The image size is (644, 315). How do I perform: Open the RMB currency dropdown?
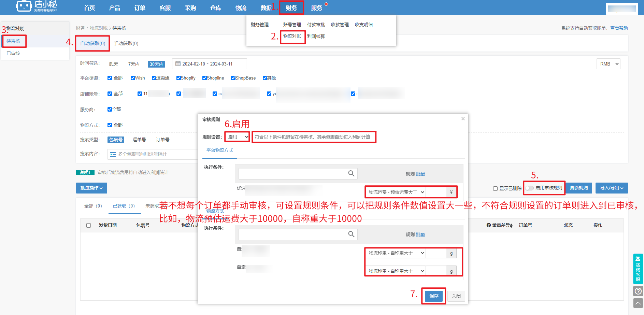click(x=608, y=64)
